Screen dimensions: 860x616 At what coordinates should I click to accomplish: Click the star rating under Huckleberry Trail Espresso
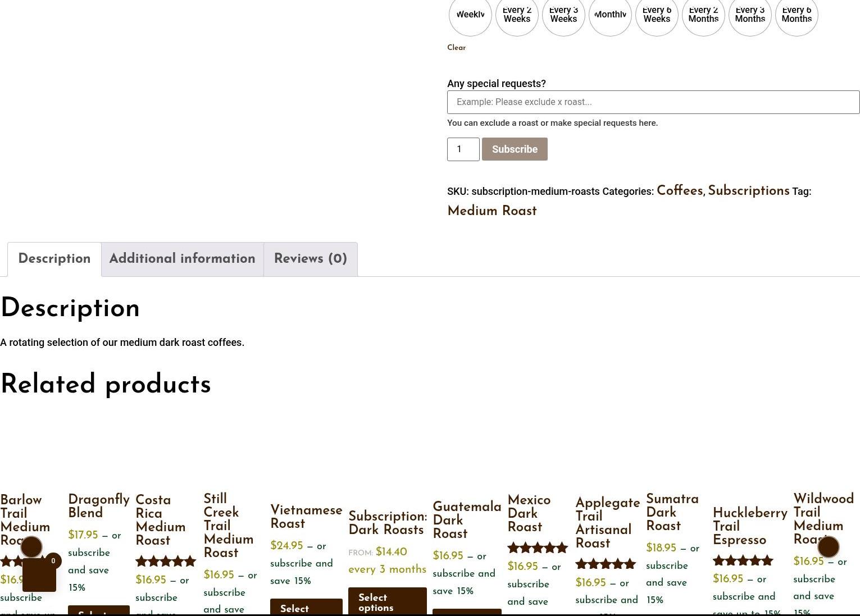pyautogui.click(x=743, y=560)
